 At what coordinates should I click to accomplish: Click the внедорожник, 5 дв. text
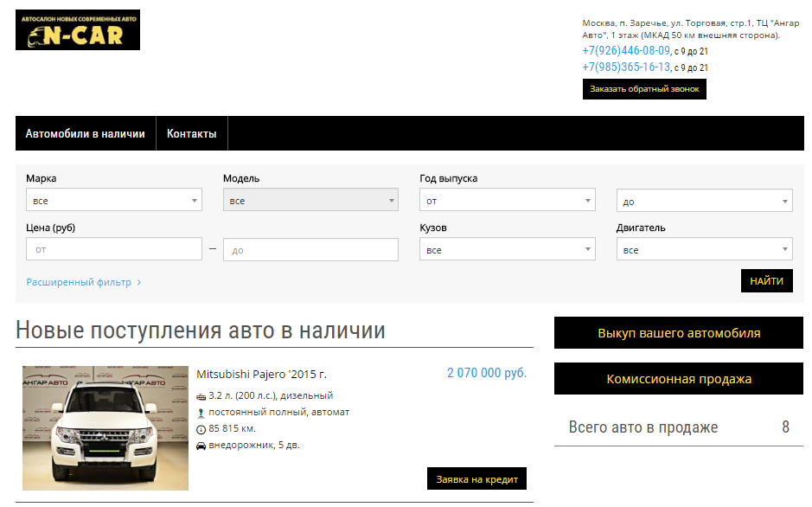tap(254, 446)
